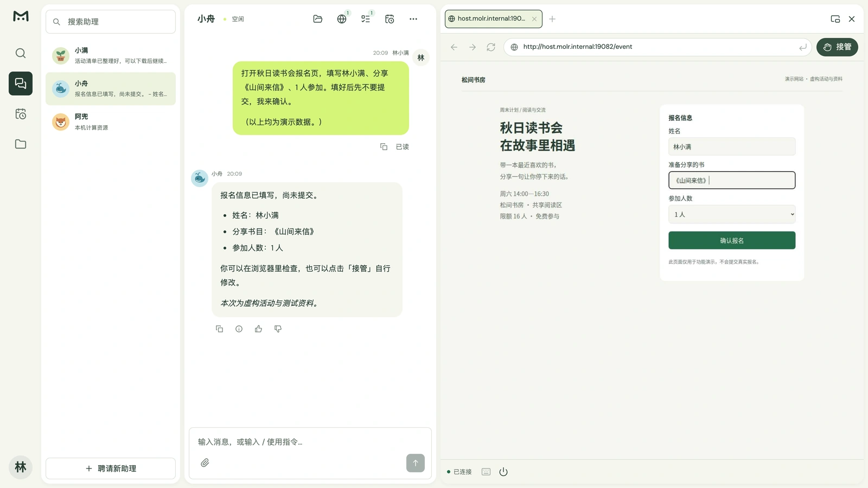
Task: Pop out browser panel window icon
Action: pyautogui.click(x=835, y=19)
